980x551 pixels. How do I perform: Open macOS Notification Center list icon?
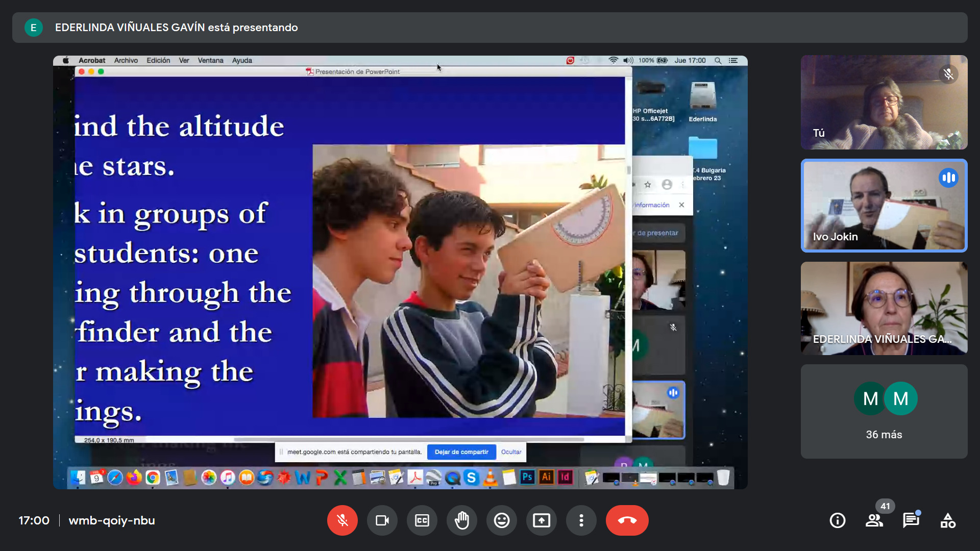click(x=733, y=60)
